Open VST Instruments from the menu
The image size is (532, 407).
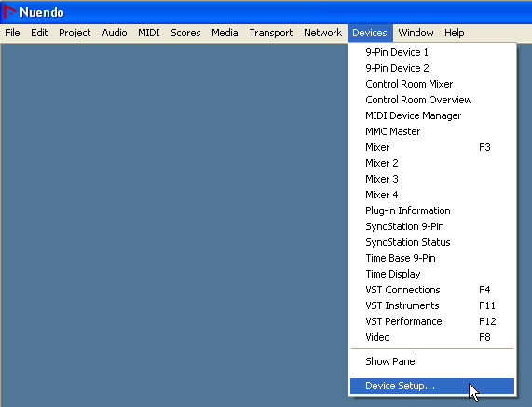tap(432, 305)
